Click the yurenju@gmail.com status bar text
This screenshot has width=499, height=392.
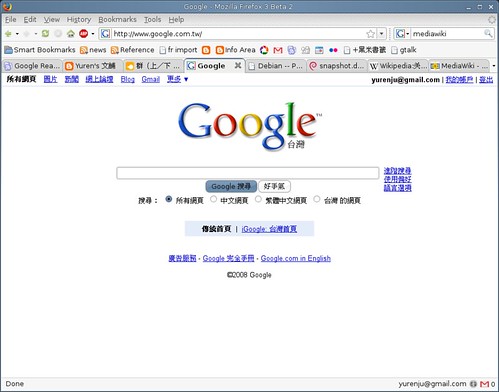coord(432,384)
